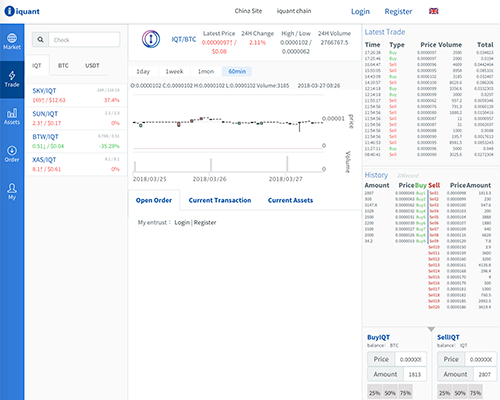The width and height of the screenshot is (500, 400).
Task: Open the Order sidebar section
Action: click(12, 154)
